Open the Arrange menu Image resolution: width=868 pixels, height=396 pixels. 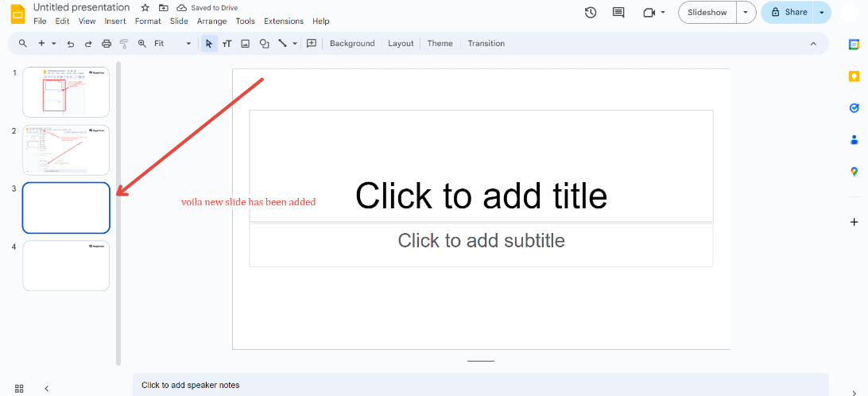(212, 21)
